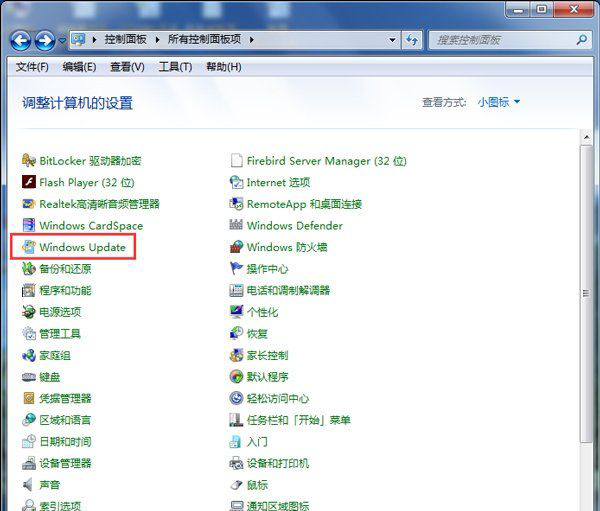Viewport: 600px width, 511px height.
Task: Open 任务栏和「开始」菜单 link
Action: click(x=298, y=420)
